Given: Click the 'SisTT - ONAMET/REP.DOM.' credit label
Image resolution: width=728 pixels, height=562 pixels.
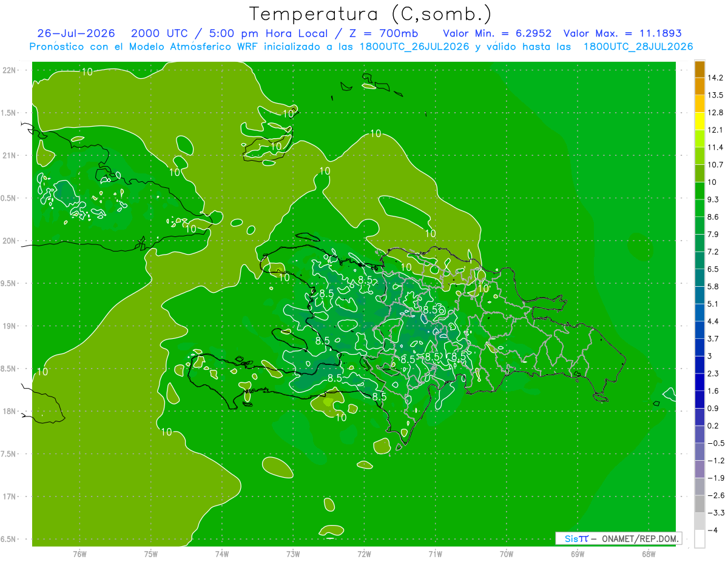Looking at the screenshot, I should pyautogui.click(x=619, y=538).
